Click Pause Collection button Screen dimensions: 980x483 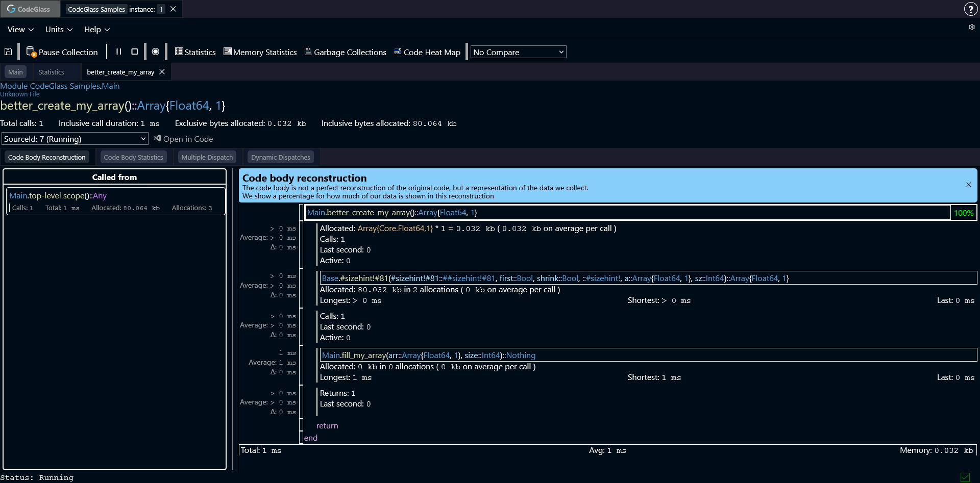pyautogui.click(x=62, y=52)
